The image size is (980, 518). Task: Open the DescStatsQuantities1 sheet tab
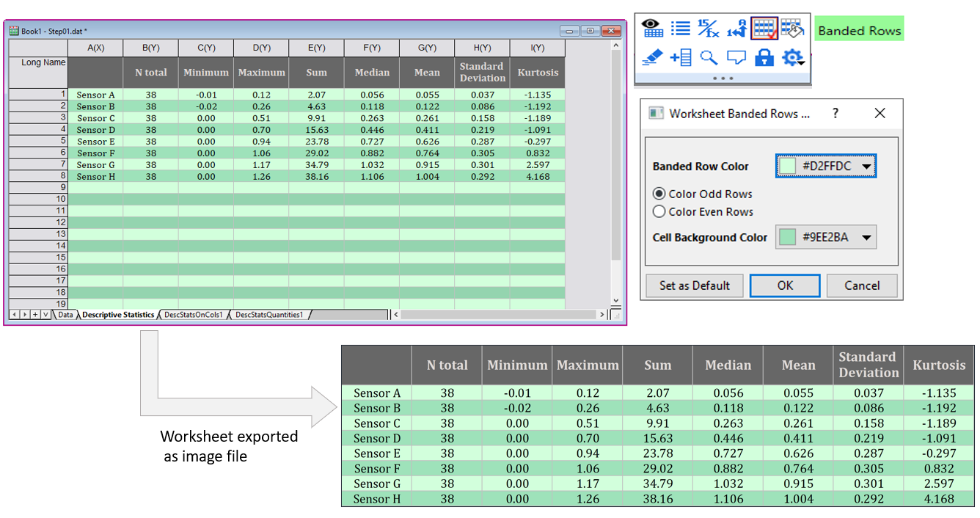coord(268,315)
